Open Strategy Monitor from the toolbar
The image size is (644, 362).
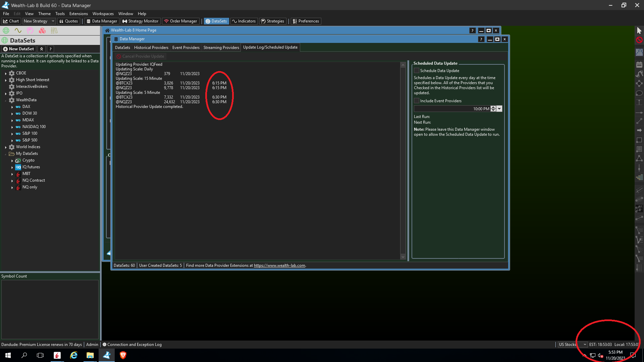click(141, 21)
